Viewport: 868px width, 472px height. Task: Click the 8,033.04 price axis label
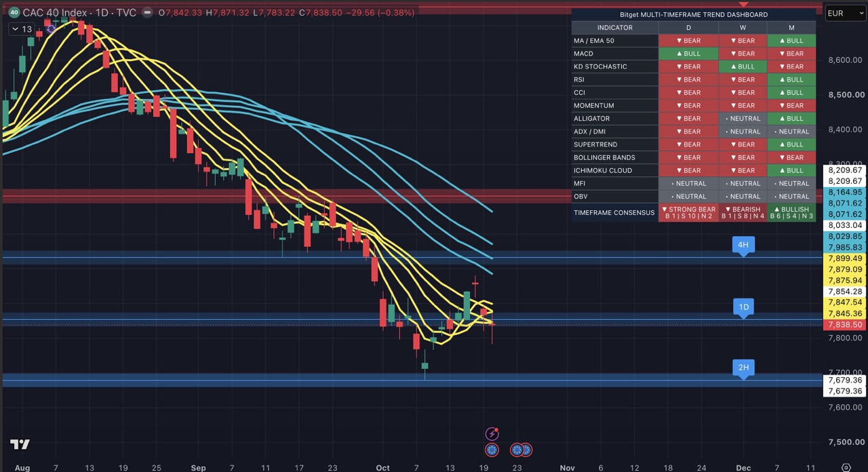[845, 225]
